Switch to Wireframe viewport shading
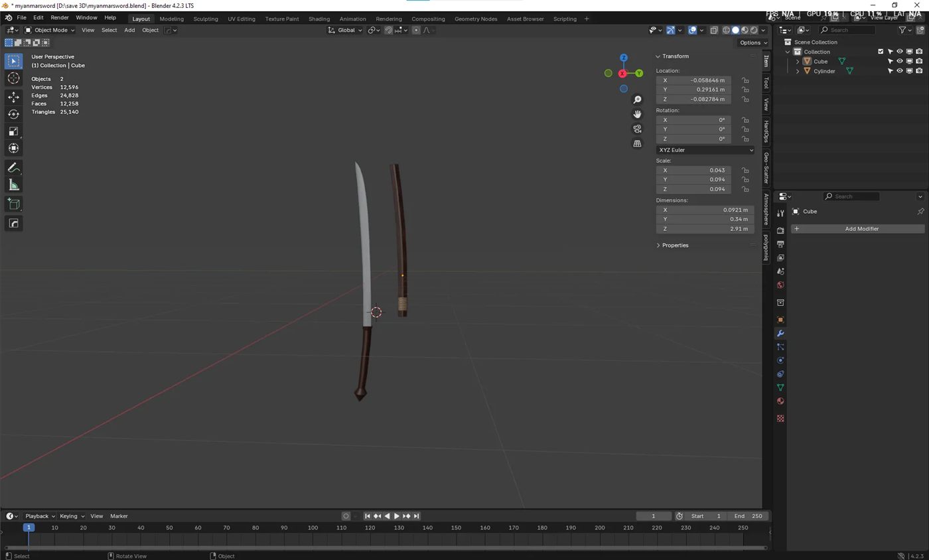The width and height of the screenshot is (929, 560). click(727, 30)
